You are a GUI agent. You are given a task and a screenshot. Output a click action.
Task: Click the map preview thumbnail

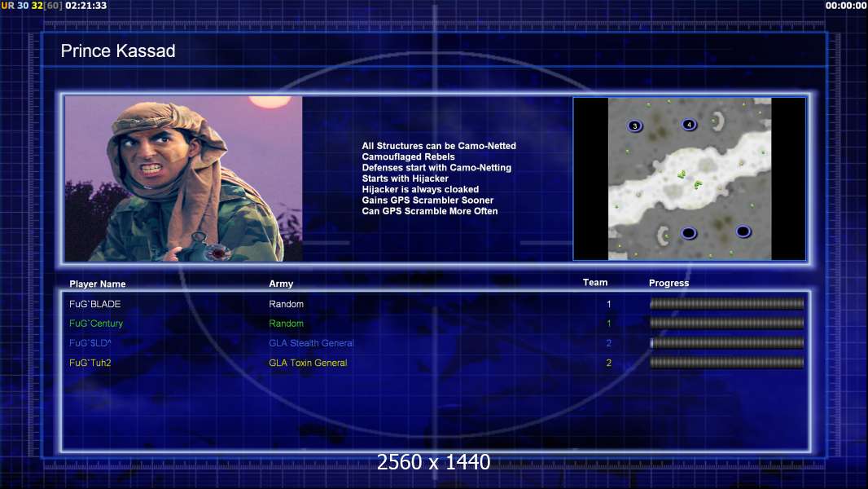point(689,178)
